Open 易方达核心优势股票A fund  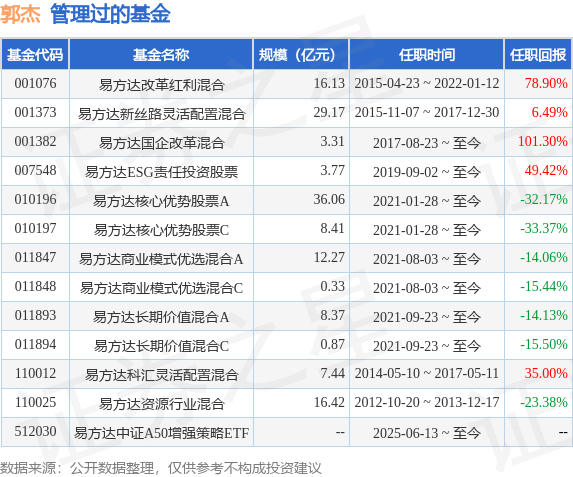point(161,201)
